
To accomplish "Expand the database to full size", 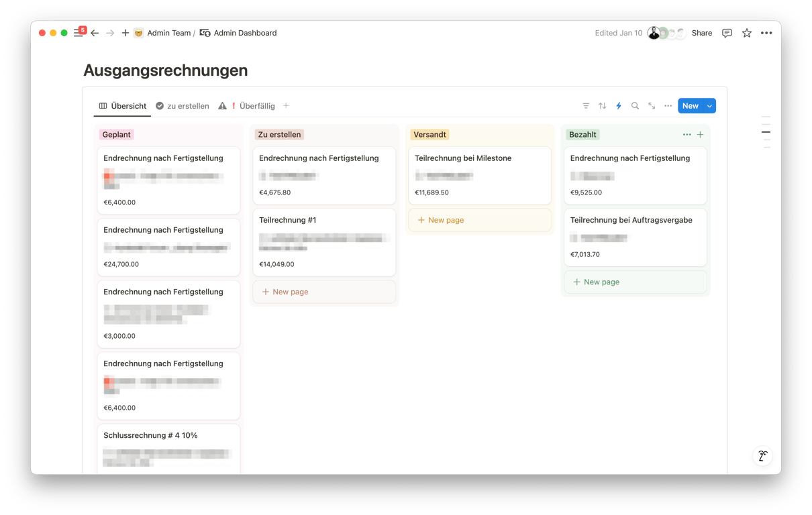I will point(651,105).
